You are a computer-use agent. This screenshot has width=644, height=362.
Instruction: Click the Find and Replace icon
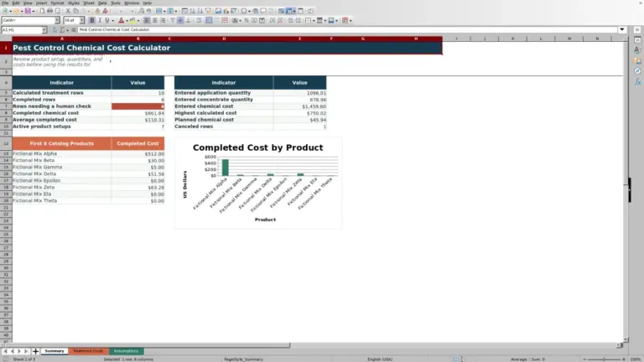pyautogui.click(x=141, y=11)
